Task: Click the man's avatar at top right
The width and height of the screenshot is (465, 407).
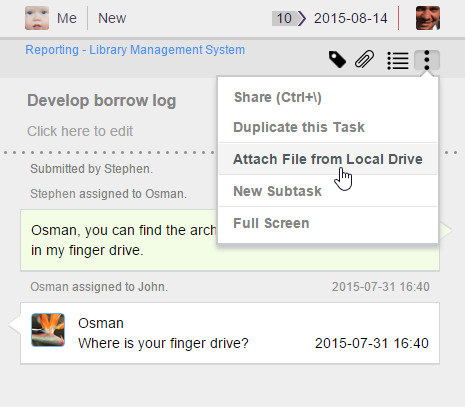Action: coord(428,18)
